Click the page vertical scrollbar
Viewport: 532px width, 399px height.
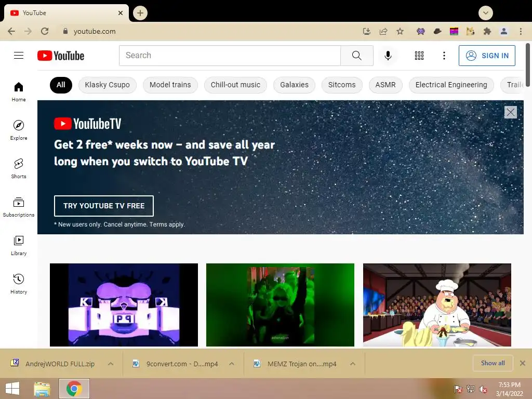pos(528,64)
